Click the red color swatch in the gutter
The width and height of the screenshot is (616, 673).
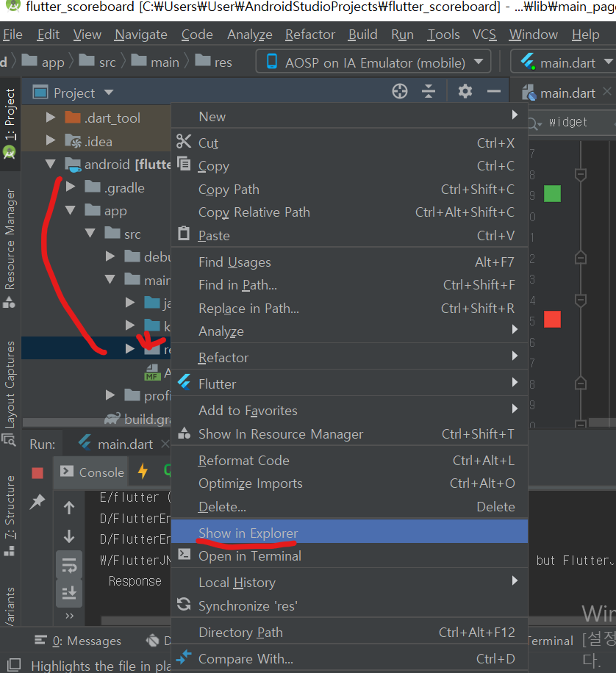[x=552, y=320]
